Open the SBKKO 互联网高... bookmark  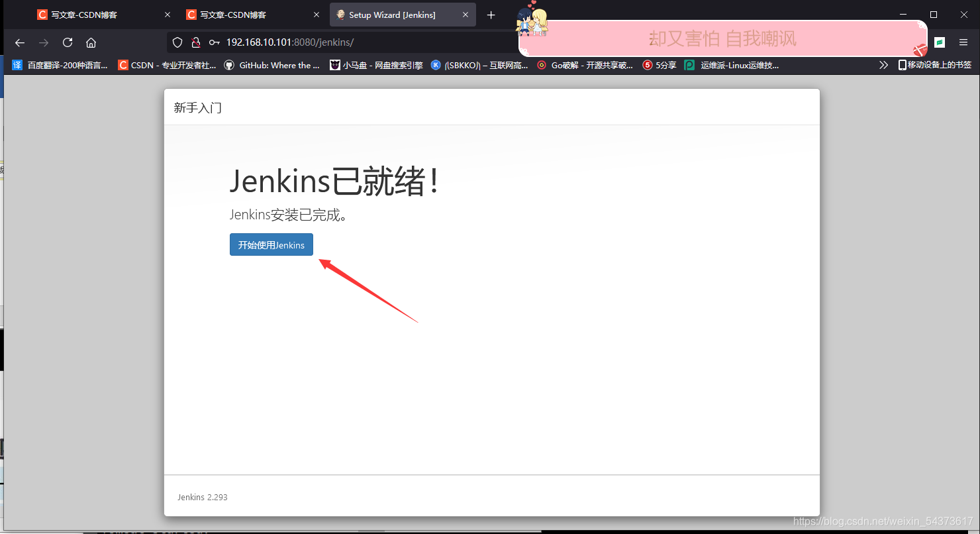point(479,65)
